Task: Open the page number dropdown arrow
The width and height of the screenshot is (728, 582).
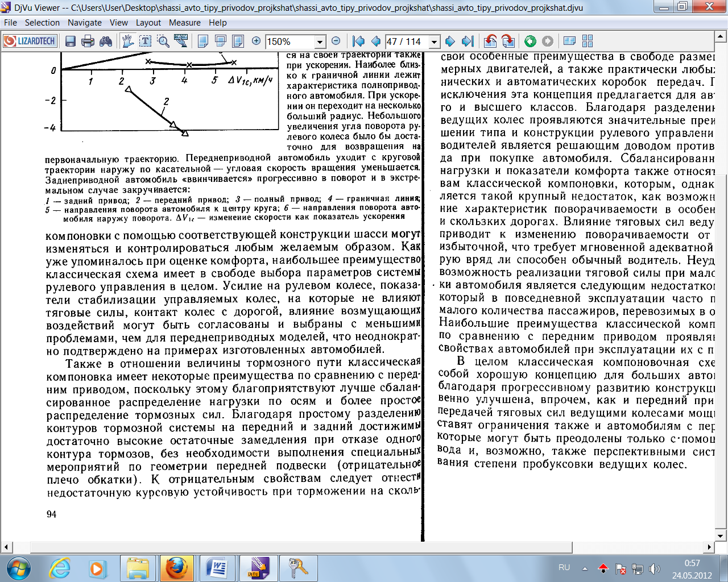Action: pos(435,41)
